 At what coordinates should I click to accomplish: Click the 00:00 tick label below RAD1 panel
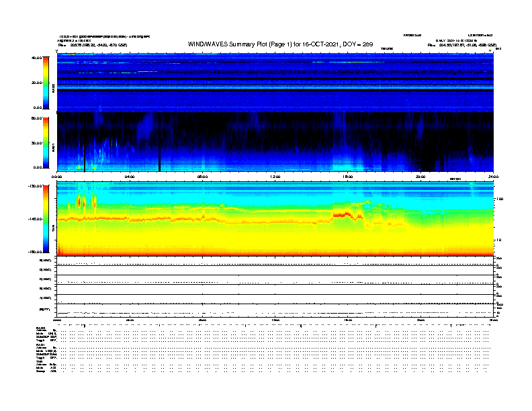pyautogui.click(x=56, y=177)
